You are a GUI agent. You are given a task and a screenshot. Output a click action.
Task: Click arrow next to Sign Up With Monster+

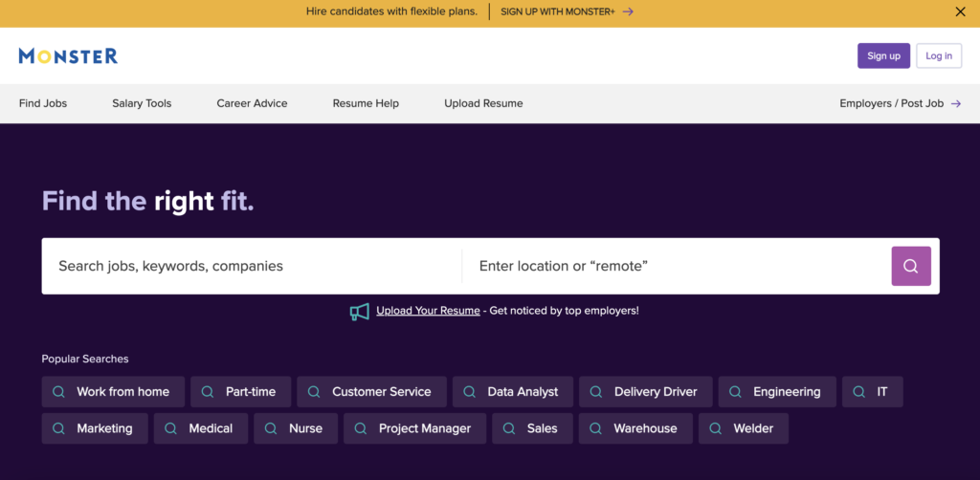[x=628, y=11]
